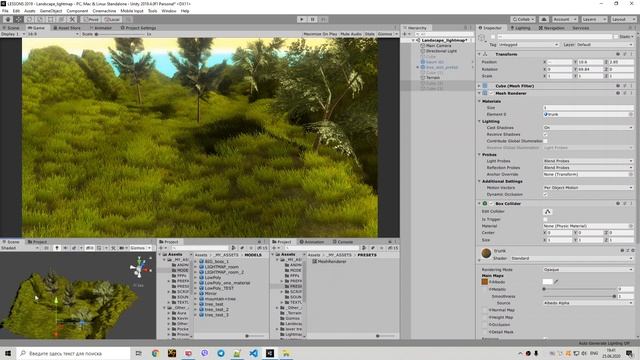The width and height of the screenshot is (640, 360).
Task: Select Main Camera in the Hierarchy
Action: 438,46
